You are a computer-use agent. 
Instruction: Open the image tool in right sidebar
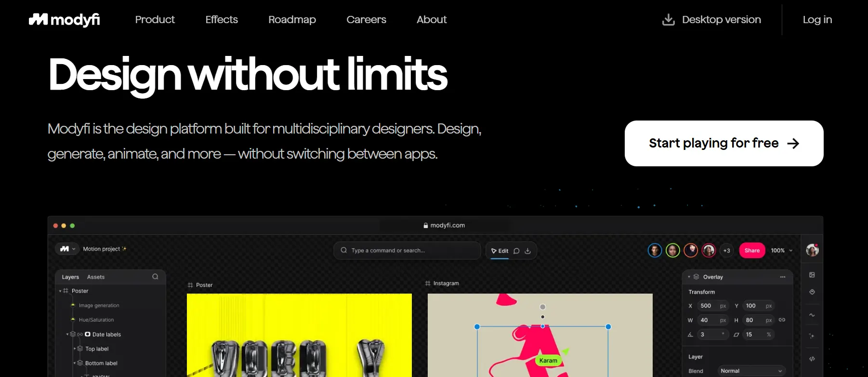click(812, 275)
